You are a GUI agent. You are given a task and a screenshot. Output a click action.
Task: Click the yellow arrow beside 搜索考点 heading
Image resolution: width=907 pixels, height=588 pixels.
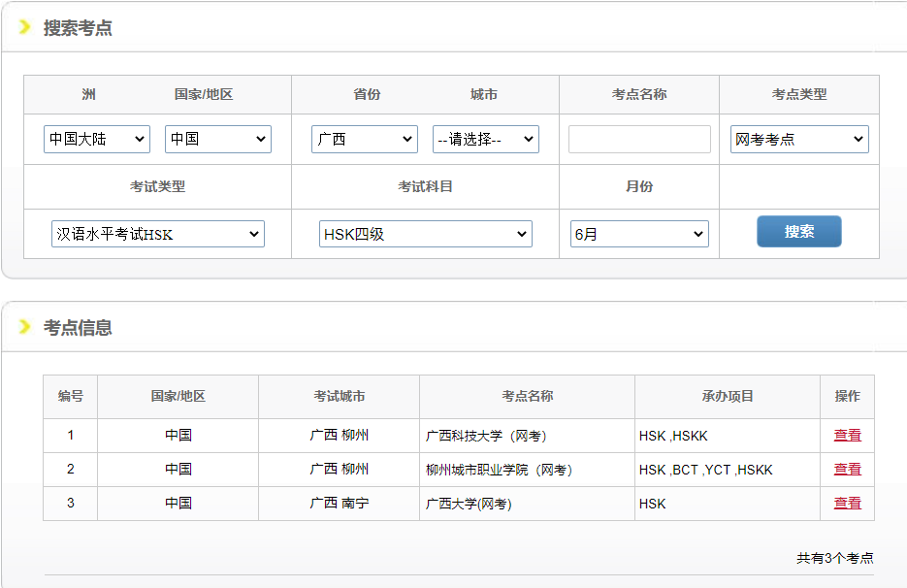click(x=25, y=27)
